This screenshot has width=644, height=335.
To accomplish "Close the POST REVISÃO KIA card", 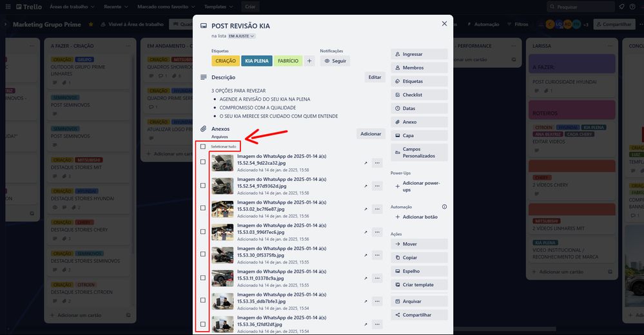I will coord(444,24).
